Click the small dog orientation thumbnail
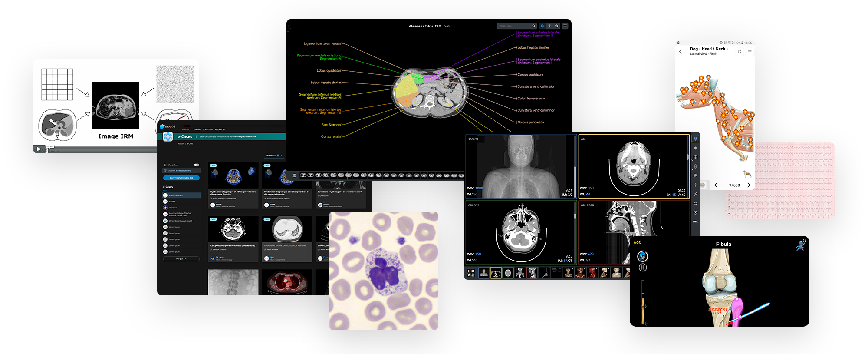The width and height of the screenshot is (868, 354). click(747, 174)
